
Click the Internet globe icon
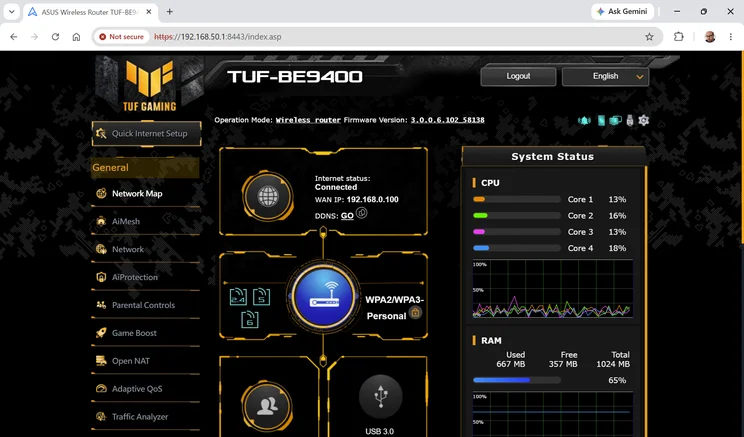click(x=268, y=196)
